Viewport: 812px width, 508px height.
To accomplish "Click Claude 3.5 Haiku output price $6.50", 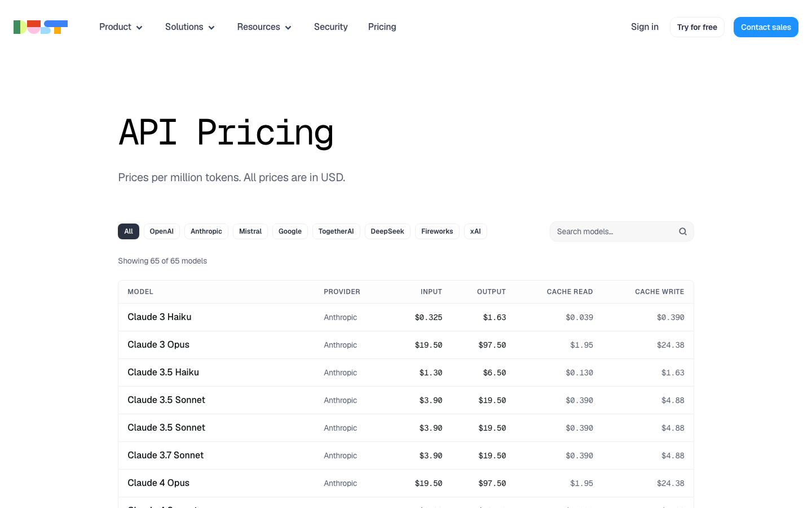I will pyautogui.click(x=495, y=373).
